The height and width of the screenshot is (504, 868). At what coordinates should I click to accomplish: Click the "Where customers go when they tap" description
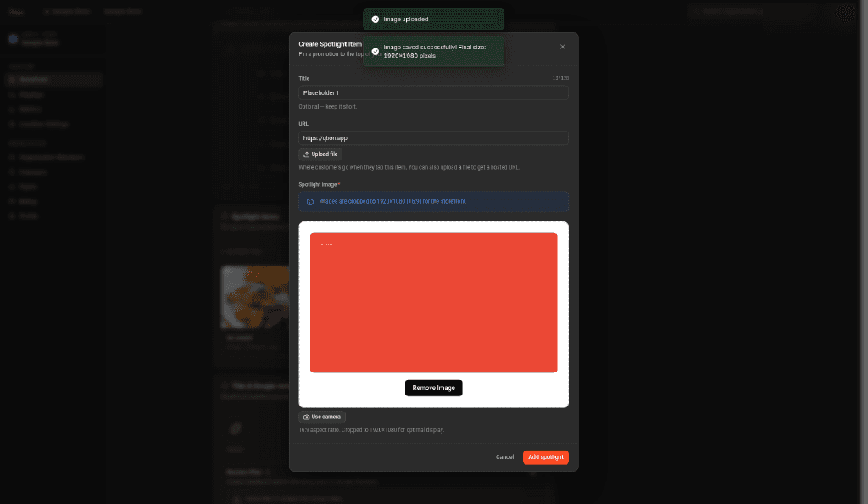point(409,167)
